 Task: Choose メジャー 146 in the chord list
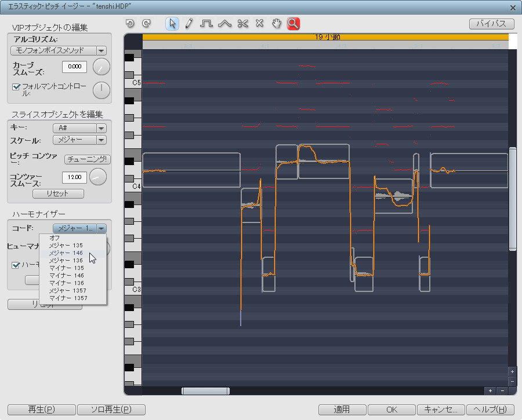[73, 253]
